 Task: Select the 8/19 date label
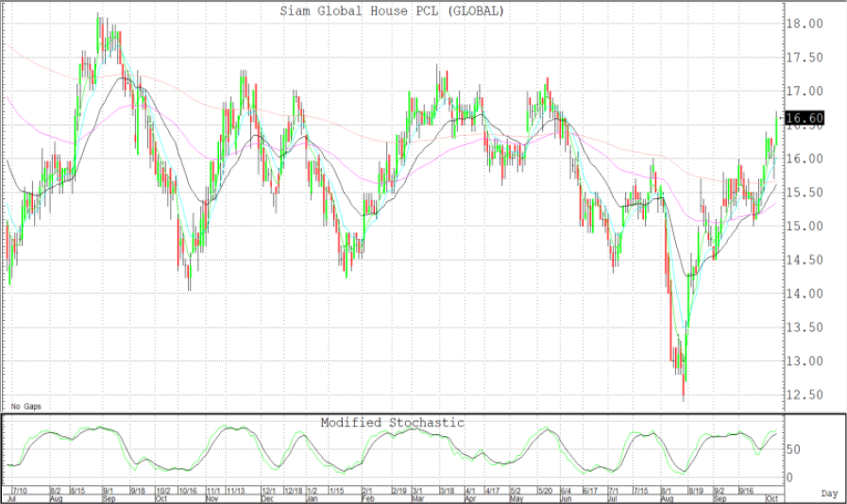click(696, 491)
